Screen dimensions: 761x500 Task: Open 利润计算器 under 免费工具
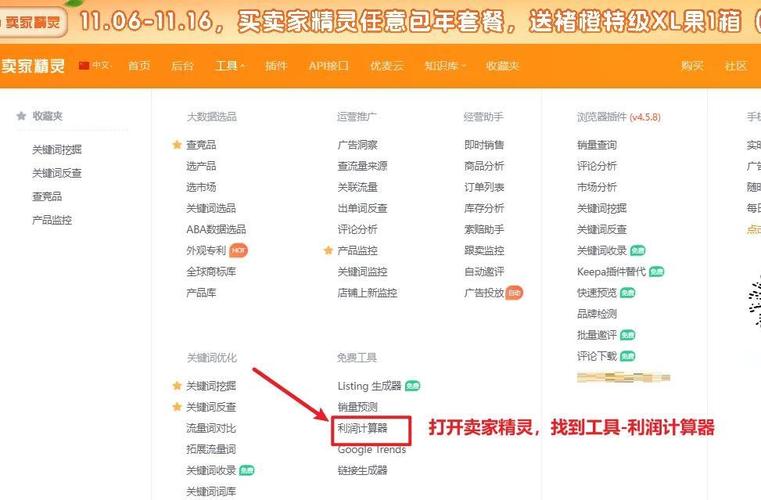363,428
